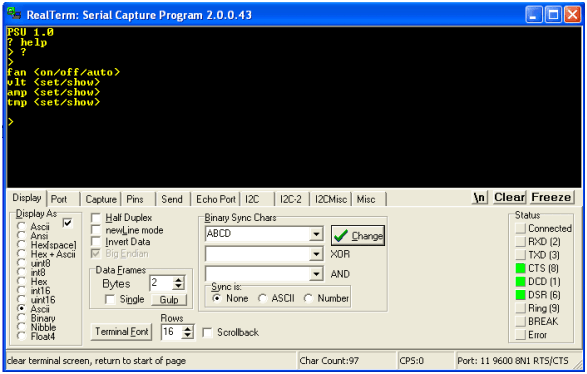Decrease Rows value with down arrow
The height and width of the screenshot is (374, 587).
coord(188,335)
